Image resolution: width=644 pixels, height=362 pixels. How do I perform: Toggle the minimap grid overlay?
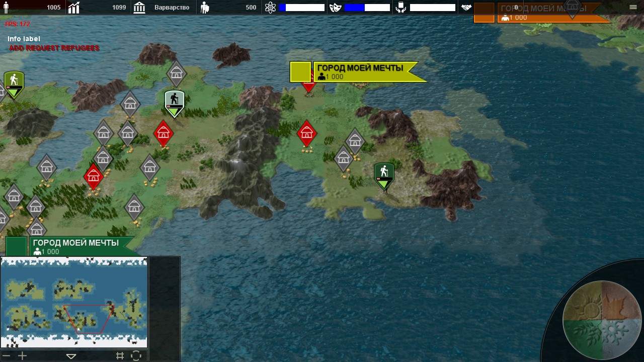click(x=120, y=356)
